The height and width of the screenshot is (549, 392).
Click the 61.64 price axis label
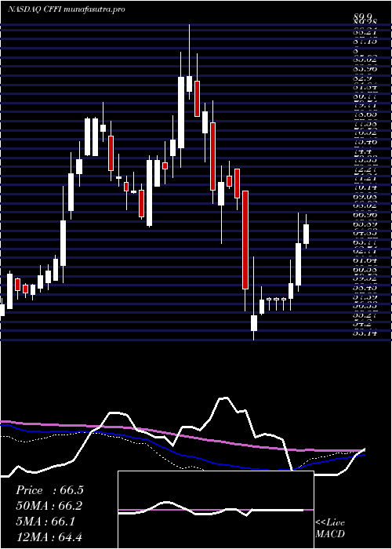(x=365, y=260)
